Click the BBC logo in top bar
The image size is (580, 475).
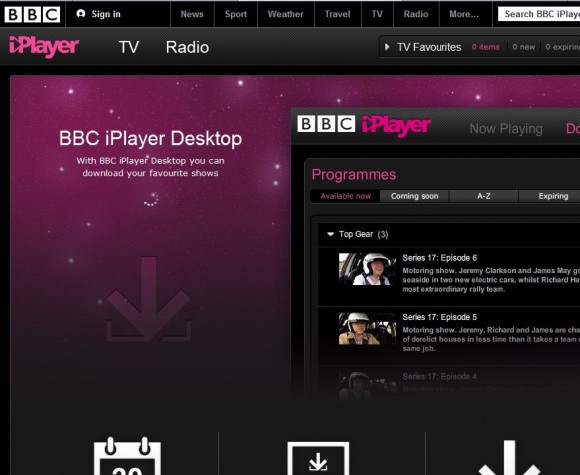click(32, 14)
